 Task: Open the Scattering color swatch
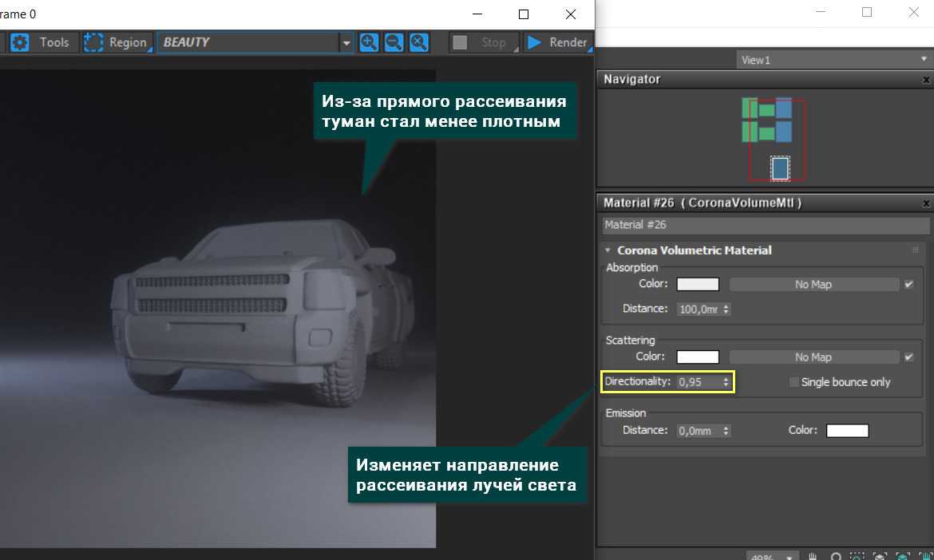pyautogui.click(x=698, y=357)
